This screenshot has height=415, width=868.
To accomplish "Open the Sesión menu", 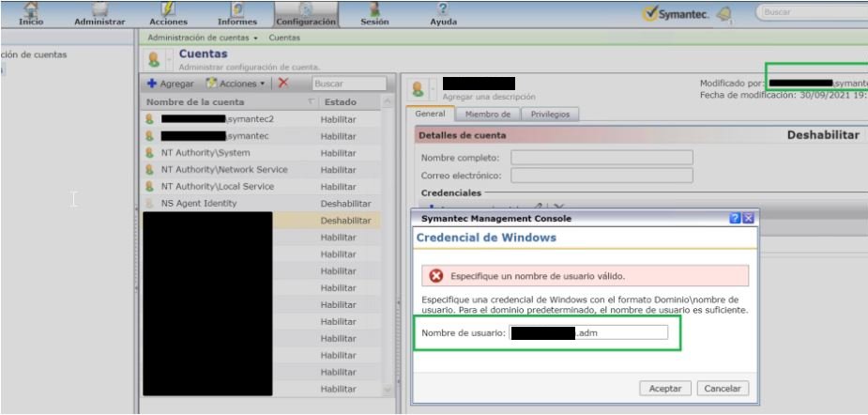I will (374, 14).
